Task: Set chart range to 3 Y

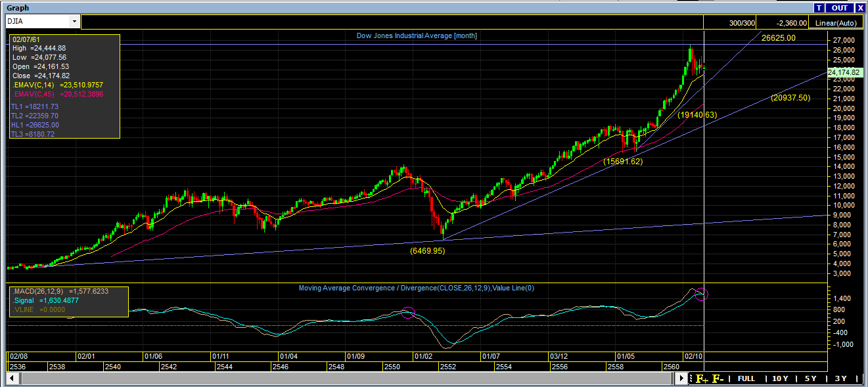Action: click(840, 378)
